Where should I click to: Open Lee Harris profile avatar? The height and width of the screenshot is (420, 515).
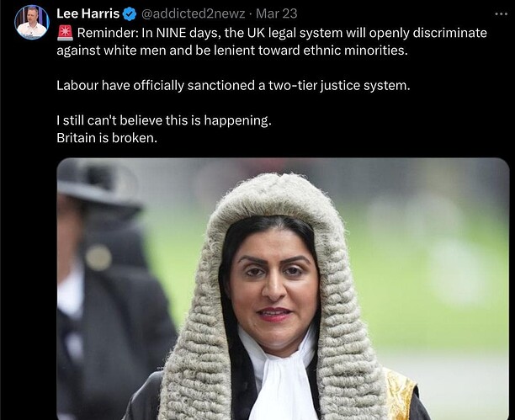pos(32,23)
